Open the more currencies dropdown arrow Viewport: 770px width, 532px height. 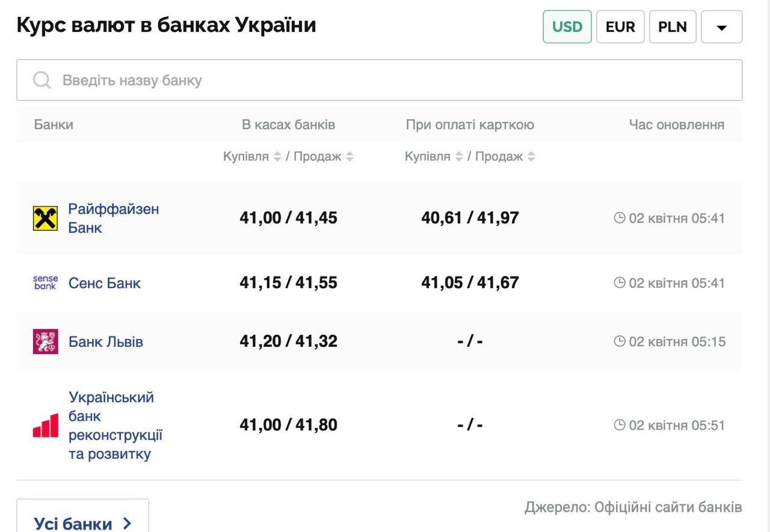click(x=721, y=27)
